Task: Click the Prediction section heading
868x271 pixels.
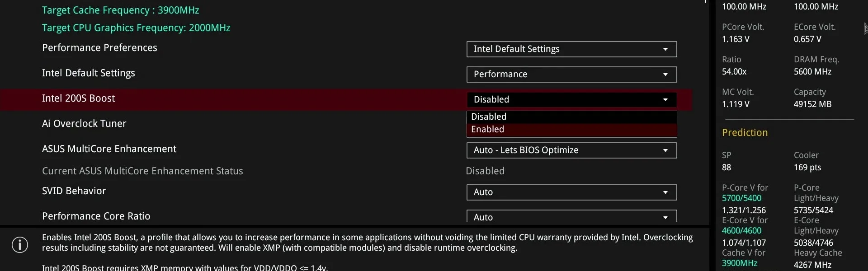Action: tap(745, 133)
